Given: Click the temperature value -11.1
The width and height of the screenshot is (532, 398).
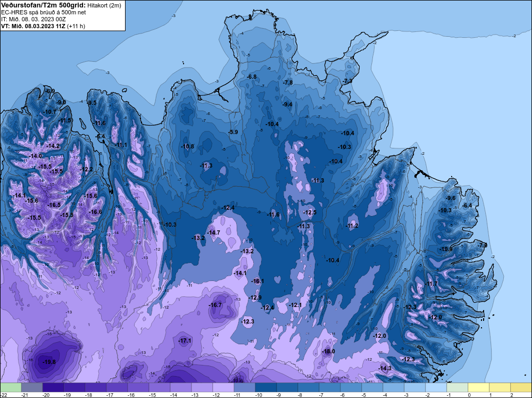Looking at the screenshot, I should pos(121,145).
